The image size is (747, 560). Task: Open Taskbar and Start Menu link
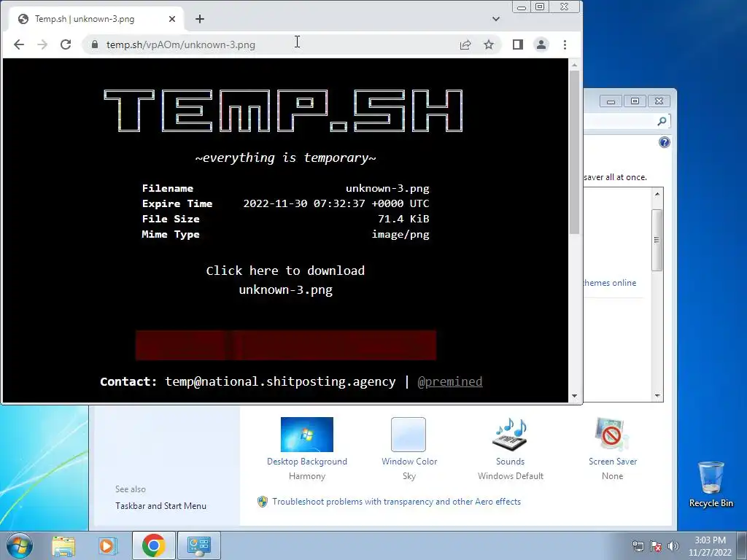(160, 506)
